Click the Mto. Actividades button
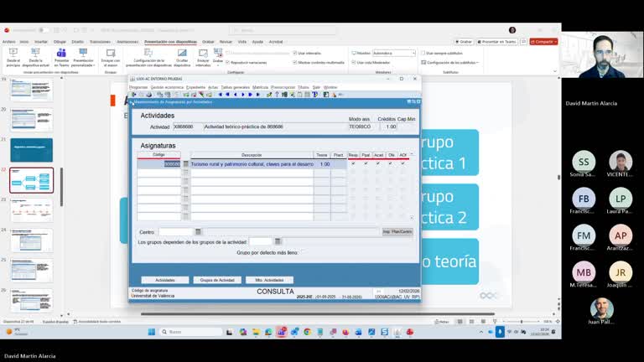The image size is (644, 362). click(x=269, y=280)
